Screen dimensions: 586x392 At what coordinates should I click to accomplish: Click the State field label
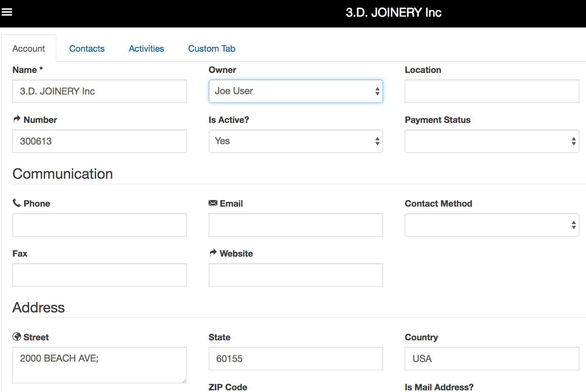[x=220, y=337]
